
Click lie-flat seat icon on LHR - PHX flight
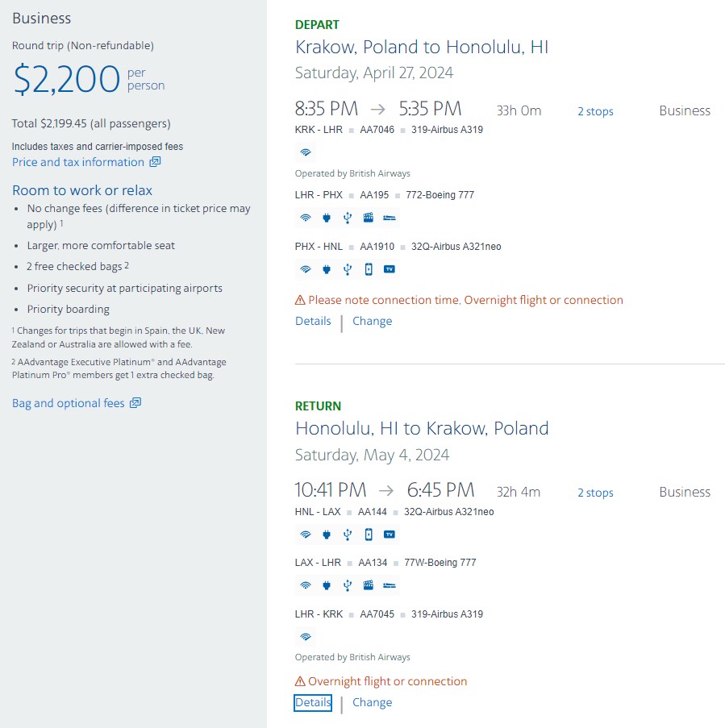(390, 218)
